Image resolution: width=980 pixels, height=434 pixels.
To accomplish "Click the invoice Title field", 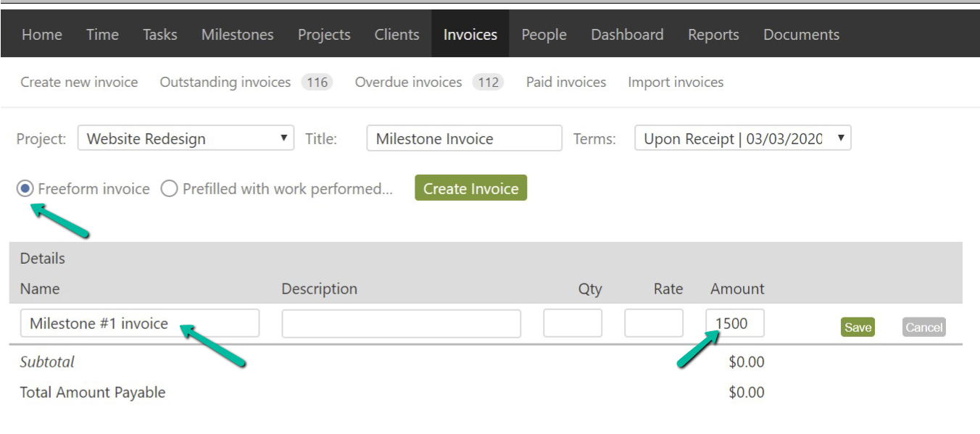I will point(463,138).
